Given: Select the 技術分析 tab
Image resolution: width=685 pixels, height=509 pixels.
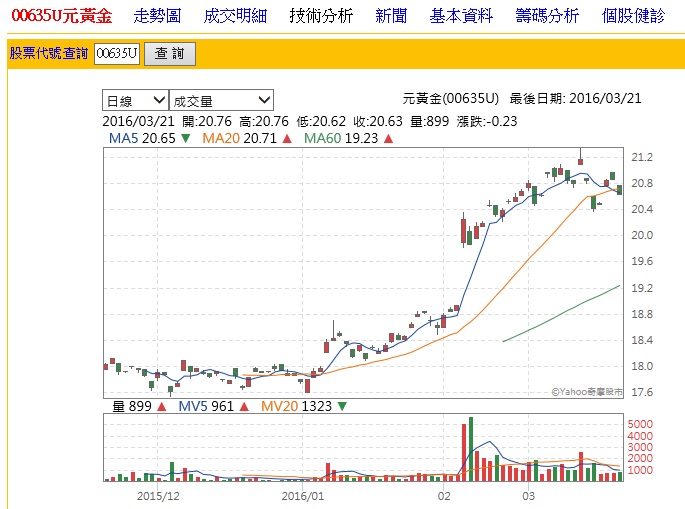Looking at the screenshot, I should point(321,16).
